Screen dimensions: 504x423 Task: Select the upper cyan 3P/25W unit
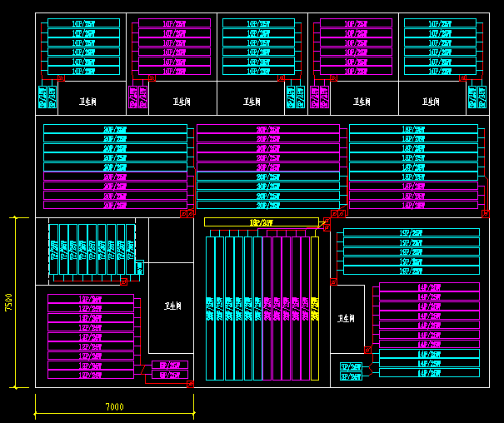click(x=352, y=366)
